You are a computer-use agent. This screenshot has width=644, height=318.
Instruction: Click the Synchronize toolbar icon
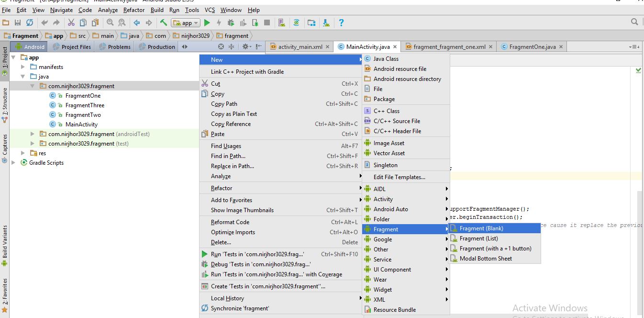coord(30,23)
